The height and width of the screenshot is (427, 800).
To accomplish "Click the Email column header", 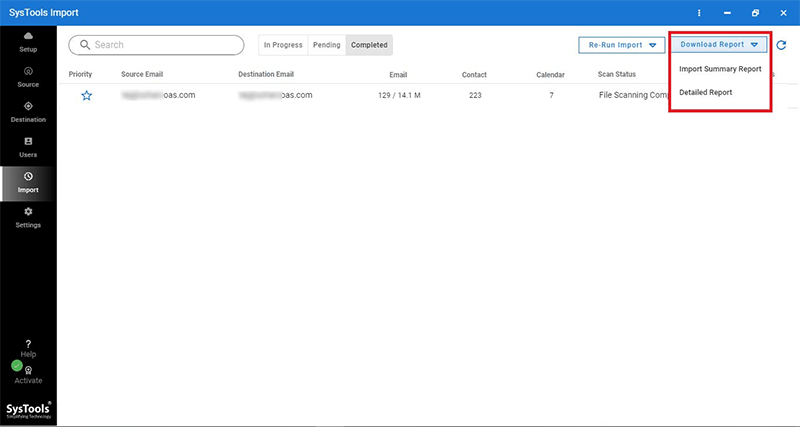I will pos(398,75).
